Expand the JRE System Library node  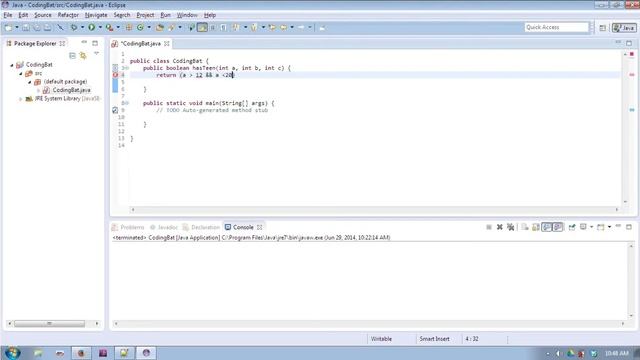point(21,99)
